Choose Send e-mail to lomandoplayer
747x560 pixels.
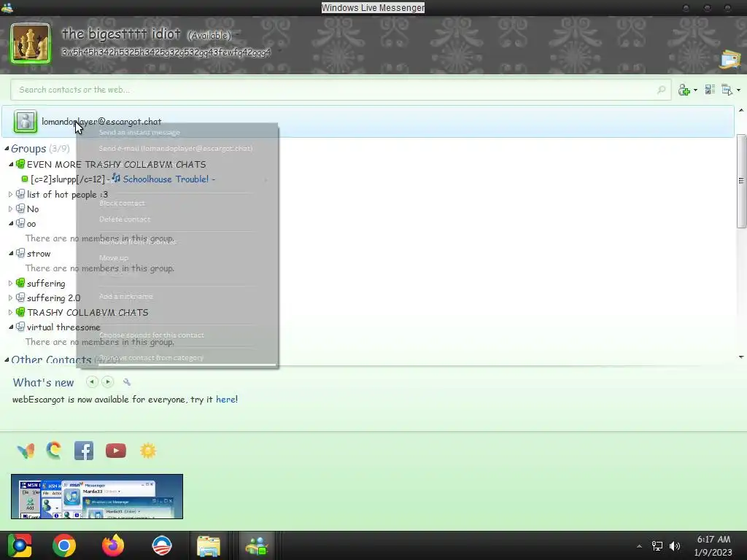coord(177,148)
